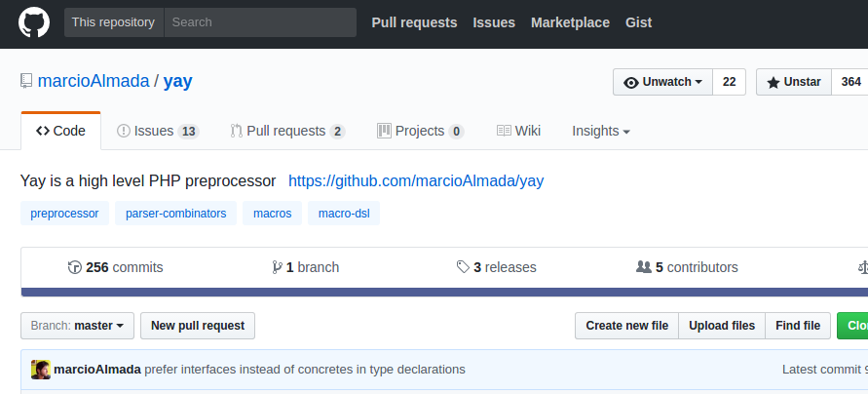Expand the Insights dropdown tab
Image resolution: width=868 pixels, height=394 pixels.
601,132
